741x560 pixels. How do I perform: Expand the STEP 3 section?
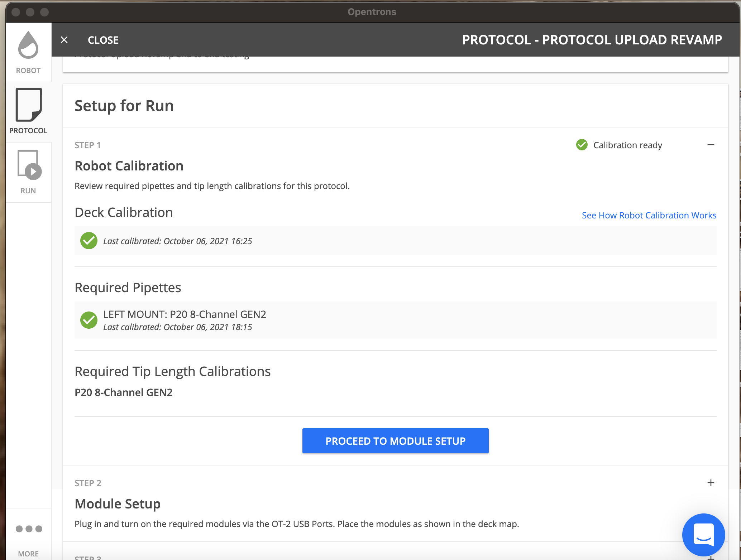tap(711, 557)
